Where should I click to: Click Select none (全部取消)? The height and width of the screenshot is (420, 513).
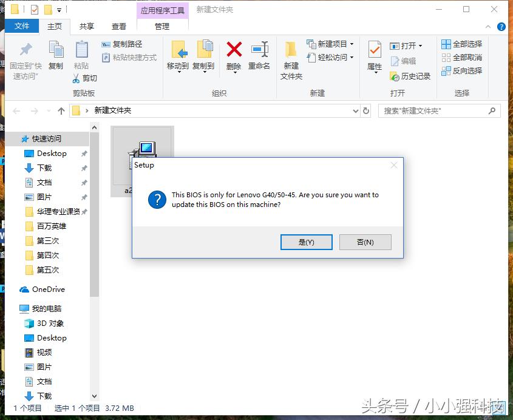click(x=461, y=58)
